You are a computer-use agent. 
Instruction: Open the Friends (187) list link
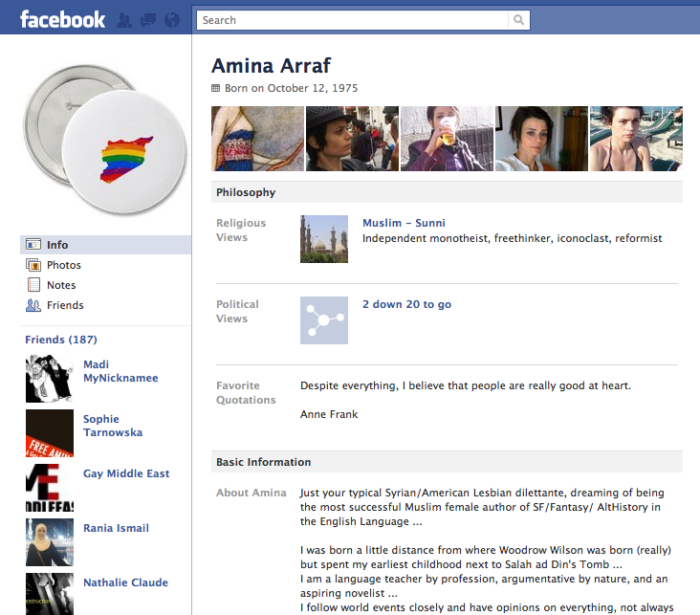pyautogui.click(x=60, y=340)
